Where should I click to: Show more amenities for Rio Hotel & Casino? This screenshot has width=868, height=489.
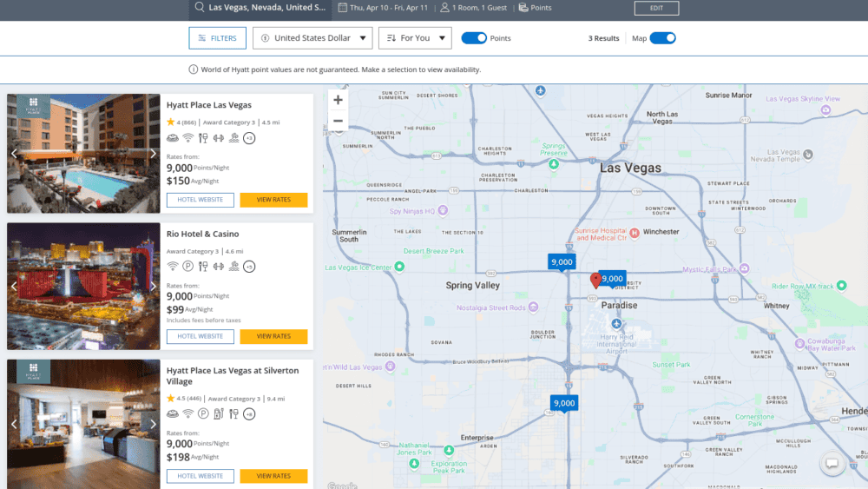[x=249, y=267]
